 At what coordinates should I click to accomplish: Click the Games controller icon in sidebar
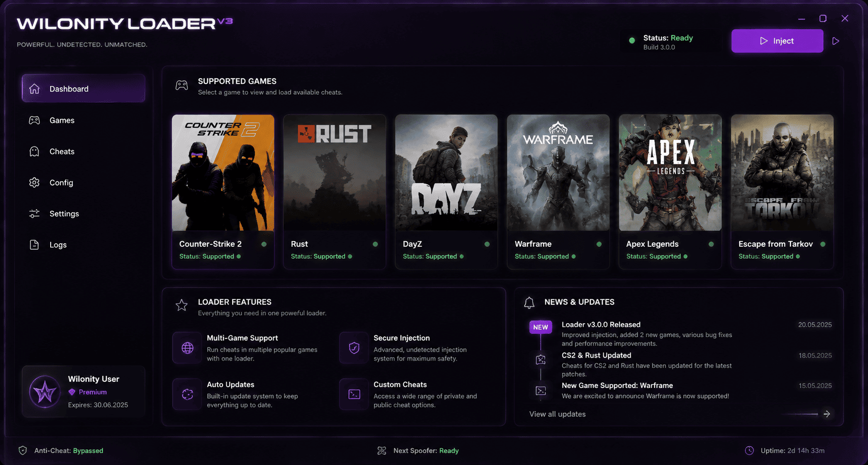[34, 120]
